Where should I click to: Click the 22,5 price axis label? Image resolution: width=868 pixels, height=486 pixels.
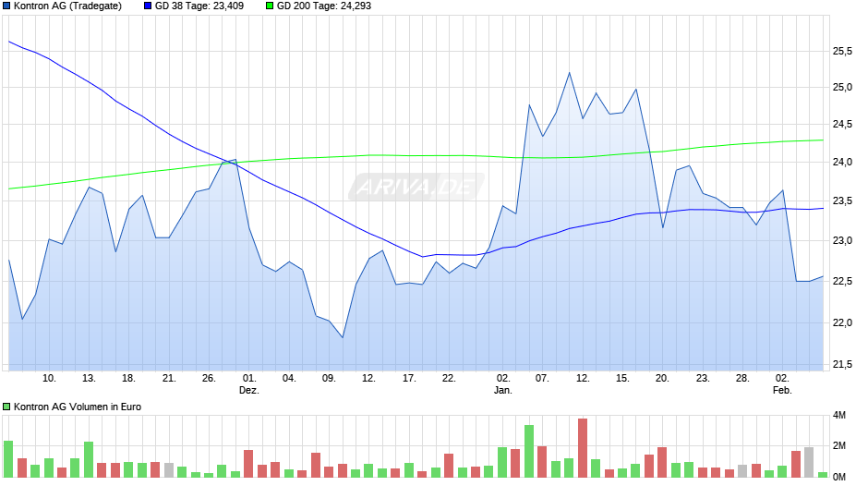pos(842,282)
